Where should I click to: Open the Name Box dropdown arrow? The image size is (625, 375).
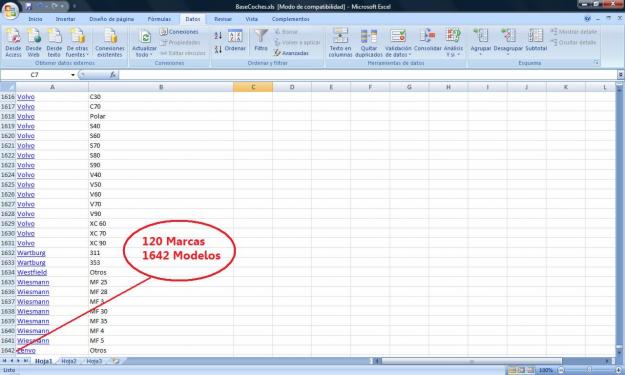pyautogui.click(x=73, y=75)
